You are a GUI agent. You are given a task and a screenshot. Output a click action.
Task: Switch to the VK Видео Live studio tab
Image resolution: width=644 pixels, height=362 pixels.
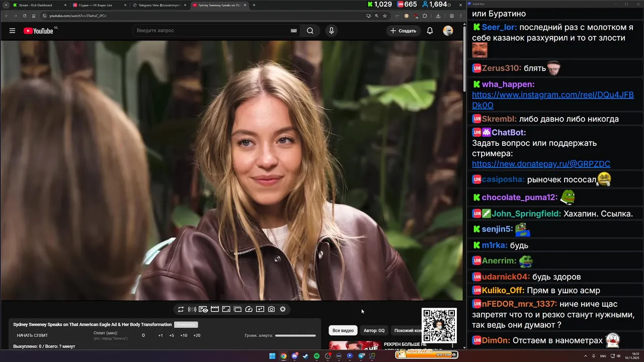click(99, 5)
